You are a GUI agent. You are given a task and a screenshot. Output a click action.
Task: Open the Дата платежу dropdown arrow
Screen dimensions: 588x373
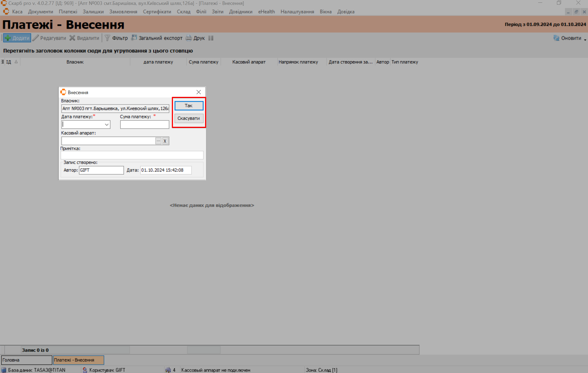pyautogui.click(x=107, y=125)
